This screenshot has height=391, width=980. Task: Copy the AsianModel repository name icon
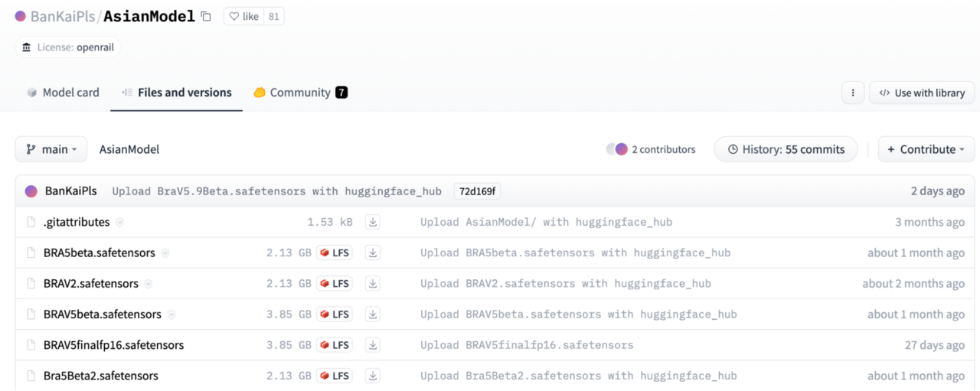205,16
